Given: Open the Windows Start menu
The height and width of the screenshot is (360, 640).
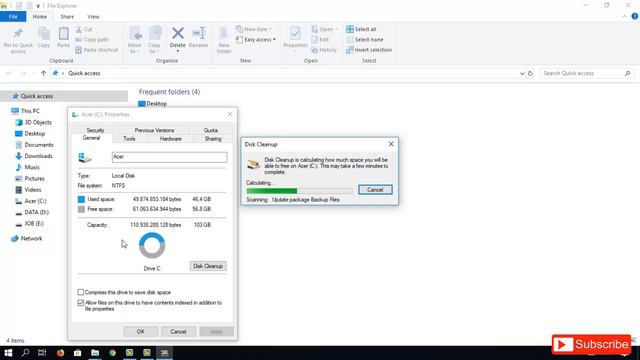Looking at the screenshot, I should click(8, 353).
